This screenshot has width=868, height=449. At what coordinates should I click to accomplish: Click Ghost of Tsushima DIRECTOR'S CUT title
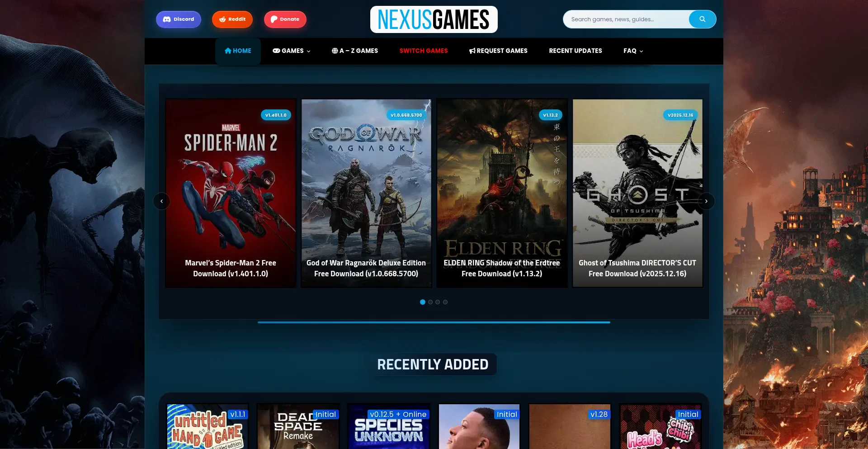(x=637, y=268)
